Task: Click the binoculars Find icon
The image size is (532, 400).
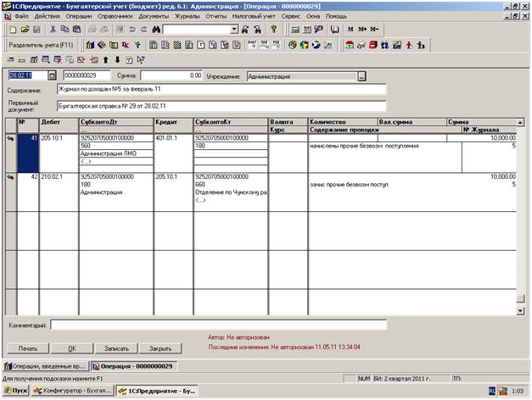Action: point(157,29)
